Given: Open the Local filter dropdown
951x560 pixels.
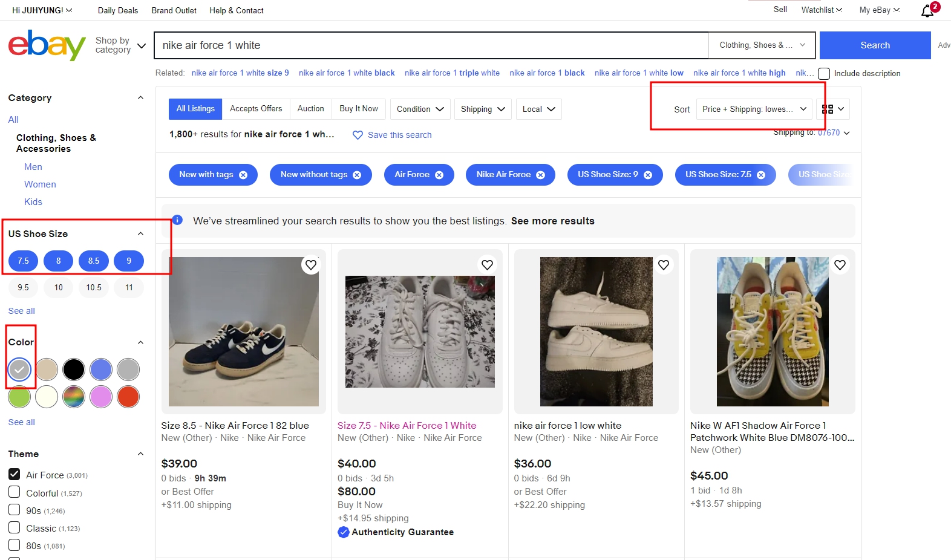Looking at the screenshot, I should tap(539, 109).
